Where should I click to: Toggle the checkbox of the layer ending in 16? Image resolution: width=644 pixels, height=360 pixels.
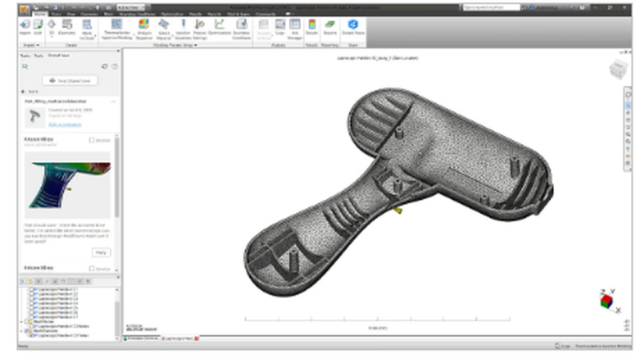click(x=31, y=312)
